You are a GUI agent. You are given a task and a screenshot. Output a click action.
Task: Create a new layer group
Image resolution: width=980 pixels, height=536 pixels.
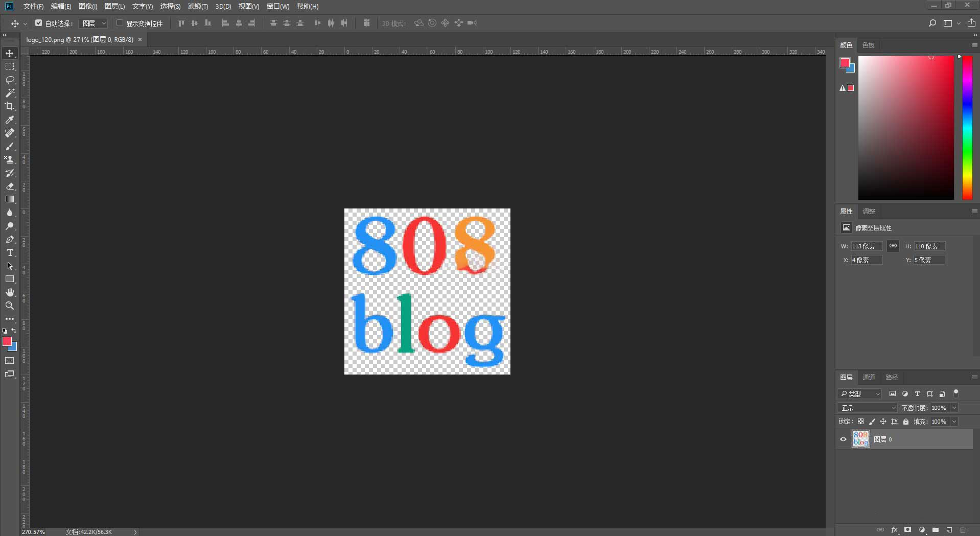point(936,530)
